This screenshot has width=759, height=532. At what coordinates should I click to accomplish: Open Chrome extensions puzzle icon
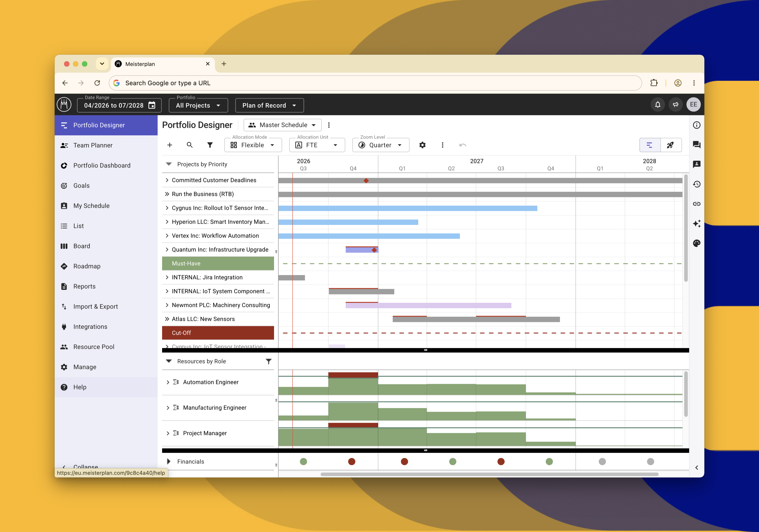click(x=654, y=83)
